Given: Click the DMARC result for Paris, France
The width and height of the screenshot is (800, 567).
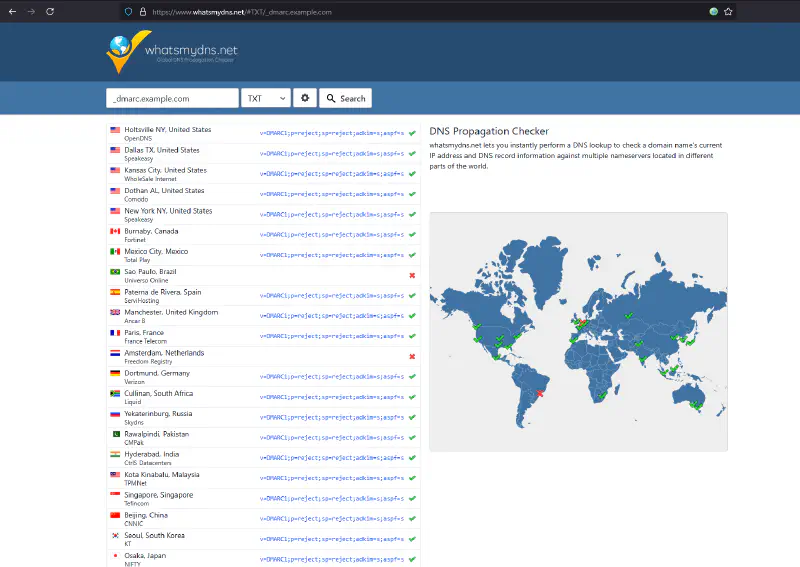Looking at the screenshot, I should click(332, 336).
